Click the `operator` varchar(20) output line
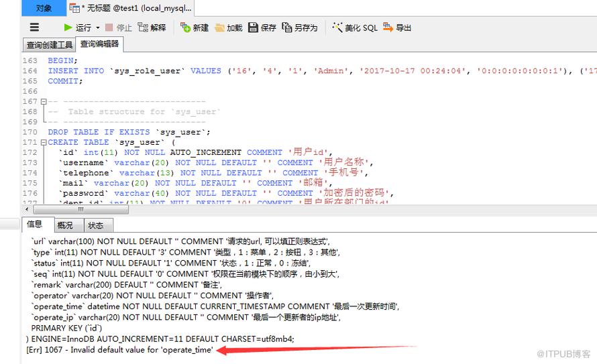 coord(152,296)
